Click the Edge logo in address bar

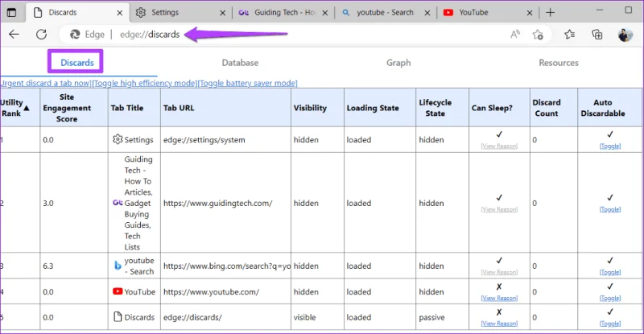click(75, 35)
